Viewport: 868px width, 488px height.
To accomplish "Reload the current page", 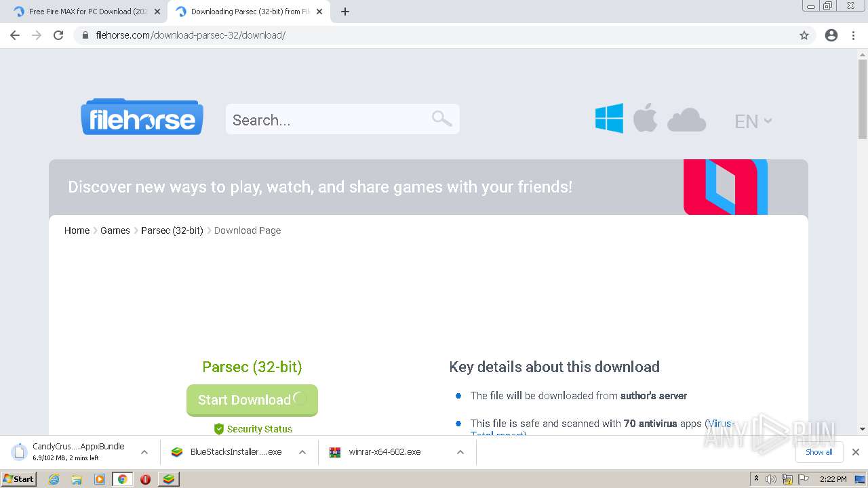I will click(58, 35).
